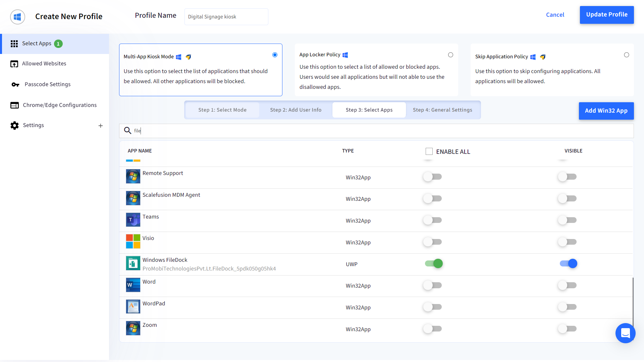This screenshot has height=362, width=644.
Task: Select the App Locker Policy radio button
Action: pyautogui.click(x=450, y=55)
